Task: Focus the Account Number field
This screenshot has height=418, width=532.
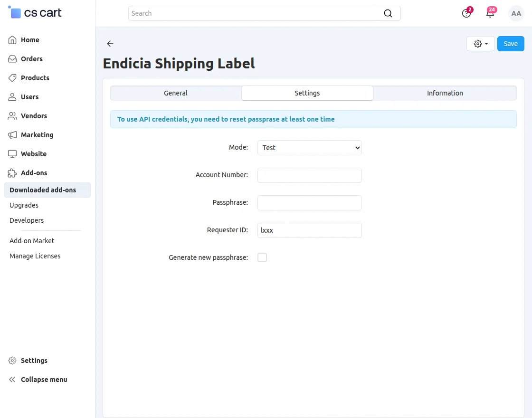Action: point(309,175)
